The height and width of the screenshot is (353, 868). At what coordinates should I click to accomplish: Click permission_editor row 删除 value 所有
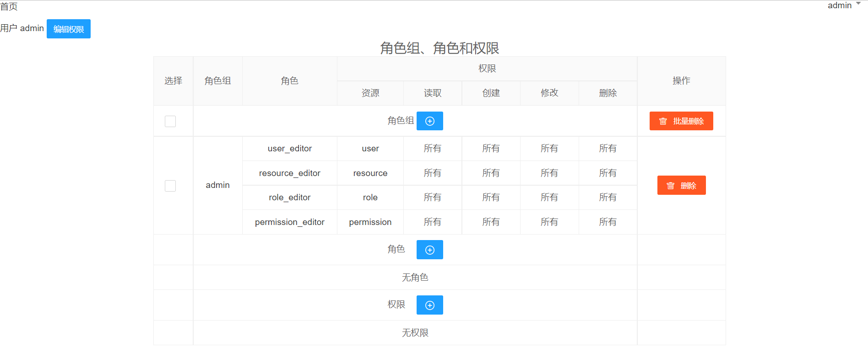(608, 222)
